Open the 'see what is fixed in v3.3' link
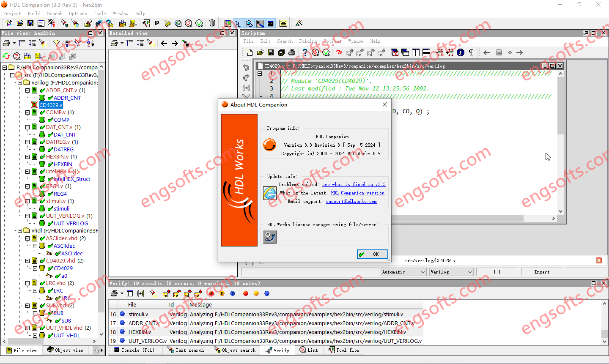 pos(354,184)
